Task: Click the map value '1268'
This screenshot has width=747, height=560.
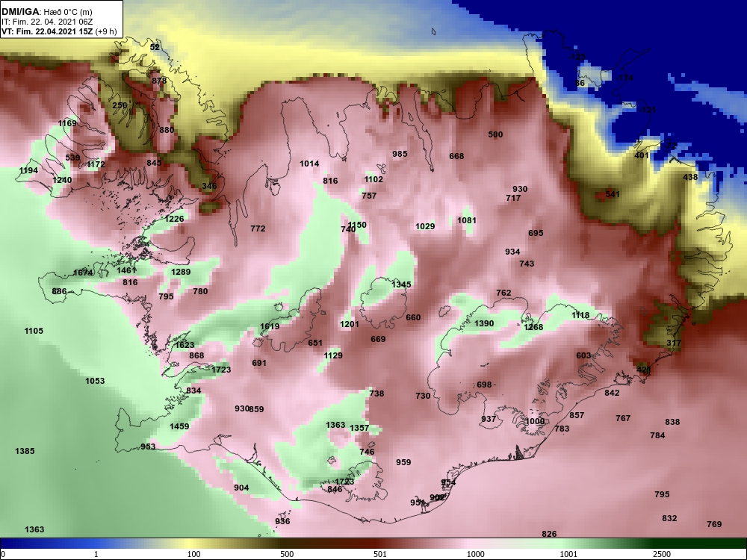Action: click(533, 327)
